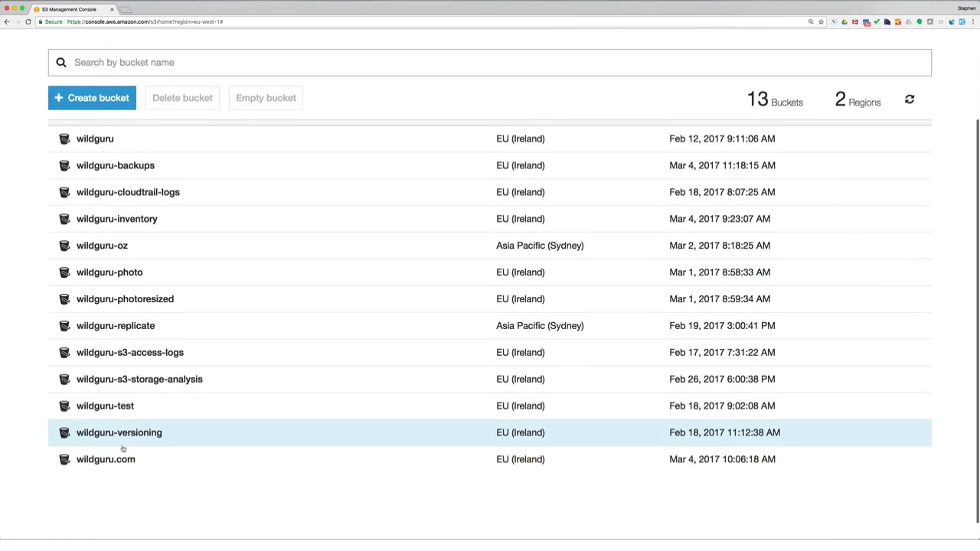Click the date Mar 4, 2017 11:18:15 AM
The width and height of the screenshot is (980, 551).
[722, 165]
